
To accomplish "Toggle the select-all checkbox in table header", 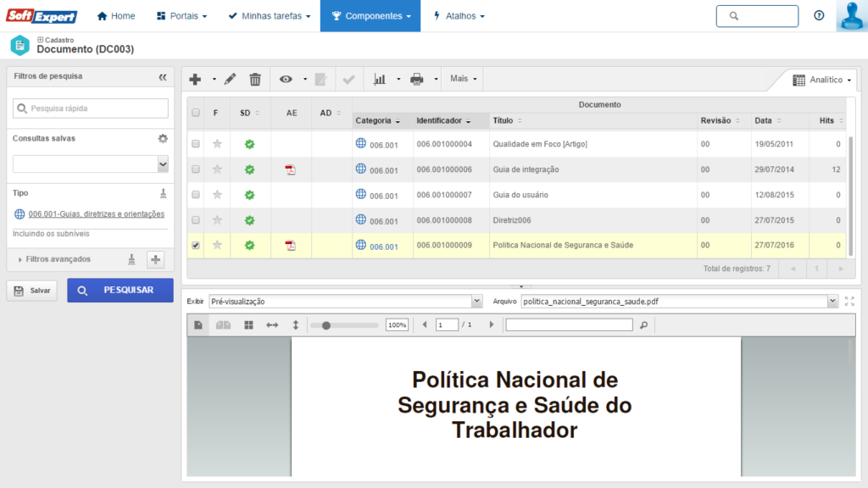I will [196, 113].
